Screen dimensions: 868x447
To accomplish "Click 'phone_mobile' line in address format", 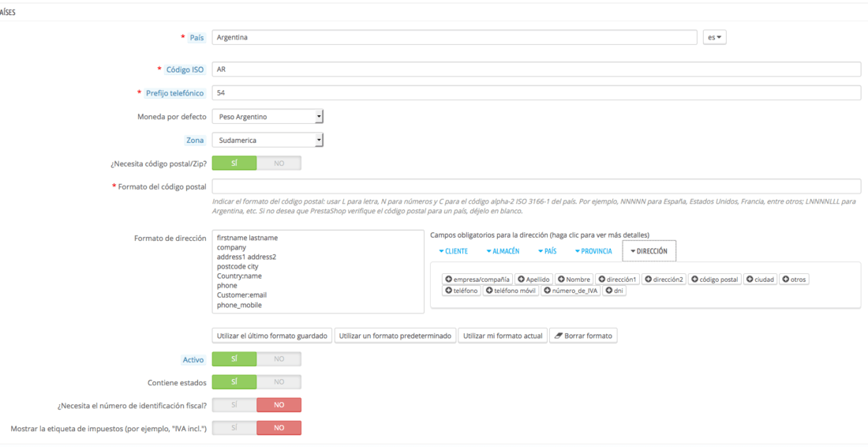I will 239,305.
